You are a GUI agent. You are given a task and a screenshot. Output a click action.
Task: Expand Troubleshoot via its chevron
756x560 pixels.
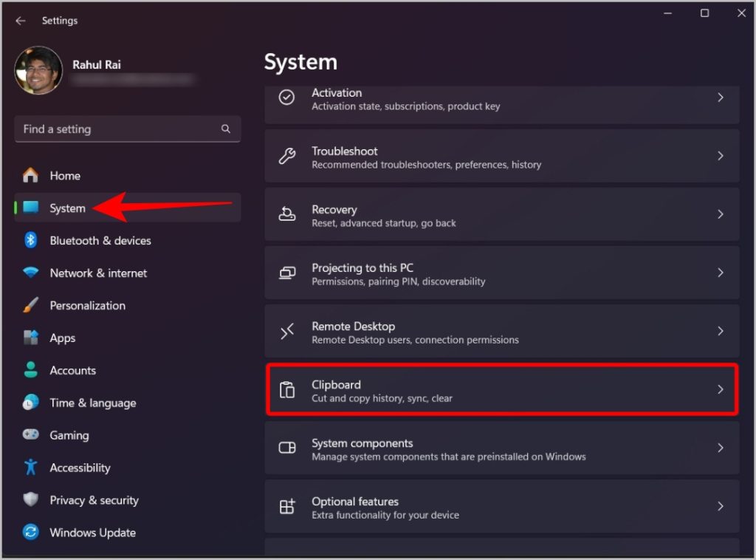tap(721, 156)
